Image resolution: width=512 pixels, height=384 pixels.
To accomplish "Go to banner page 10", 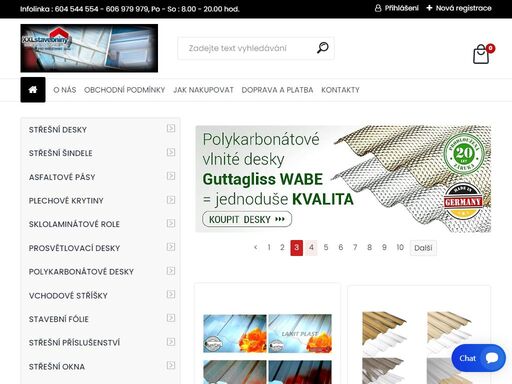I will [x=400, y=247].
